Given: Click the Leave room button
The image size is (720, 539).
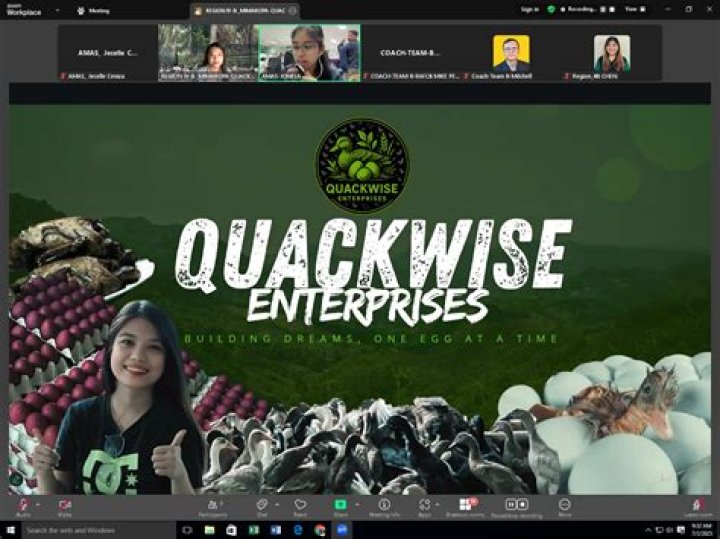Looking at the screenshot, I should click(x=698, y=505).
